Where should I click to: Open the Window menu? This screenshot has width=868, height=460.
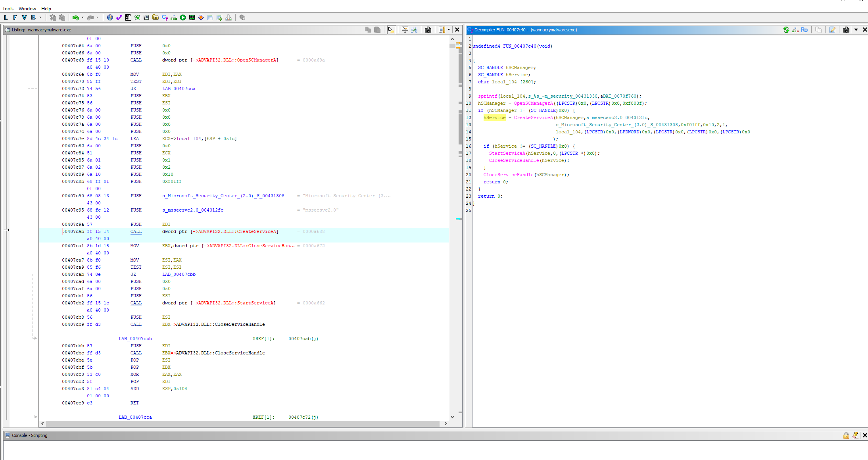pyautogui.click(x=27, y=8)
